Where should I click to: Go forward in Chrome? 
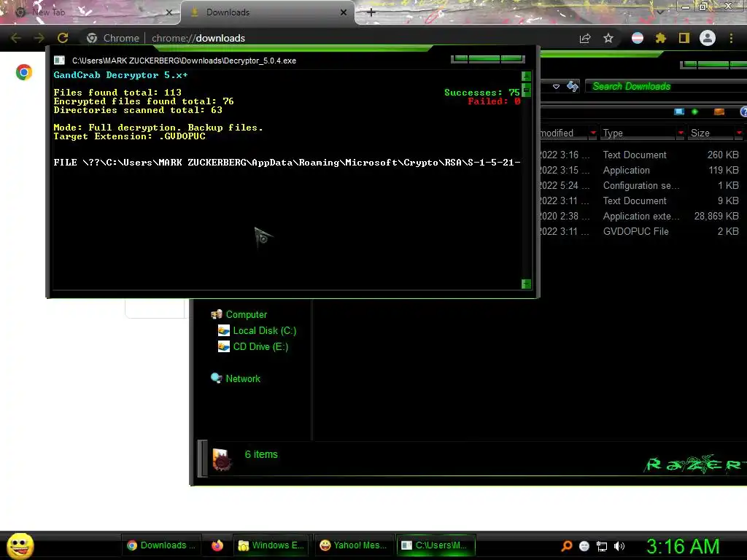point(39,38)
